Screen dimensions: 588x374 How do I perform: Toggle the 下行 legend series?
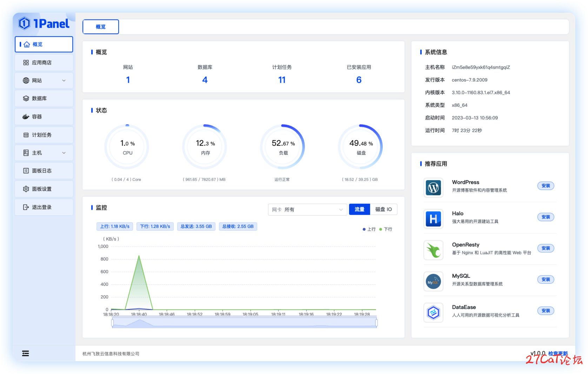coord(386,229)
